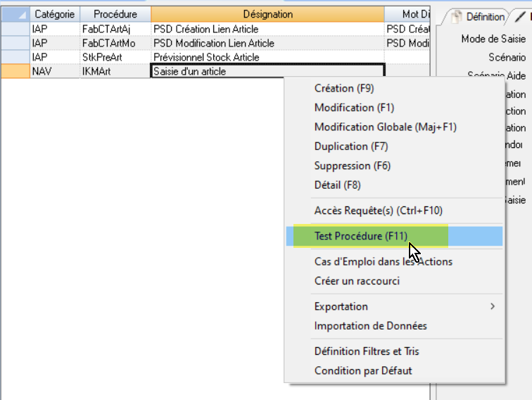
Task: Pick Modification Globale (Maj+F1)
Action: click(x=385, y=127)
